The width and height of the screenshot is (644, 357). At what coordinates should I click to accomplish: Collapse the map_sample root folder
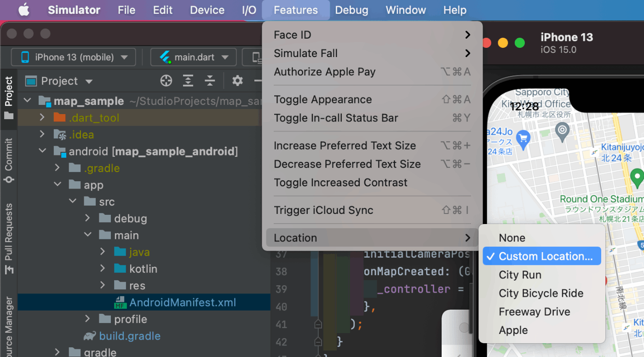28,101
